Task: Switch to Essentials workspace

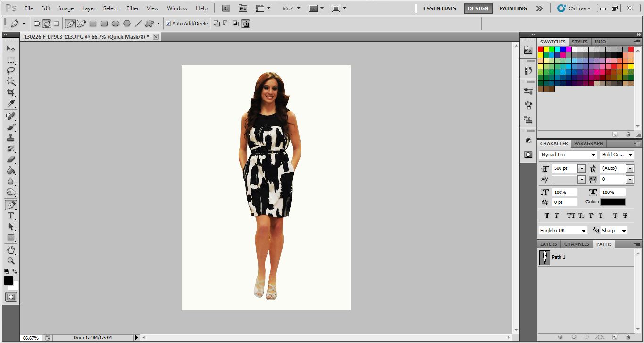Action: (x=439, y=8)
